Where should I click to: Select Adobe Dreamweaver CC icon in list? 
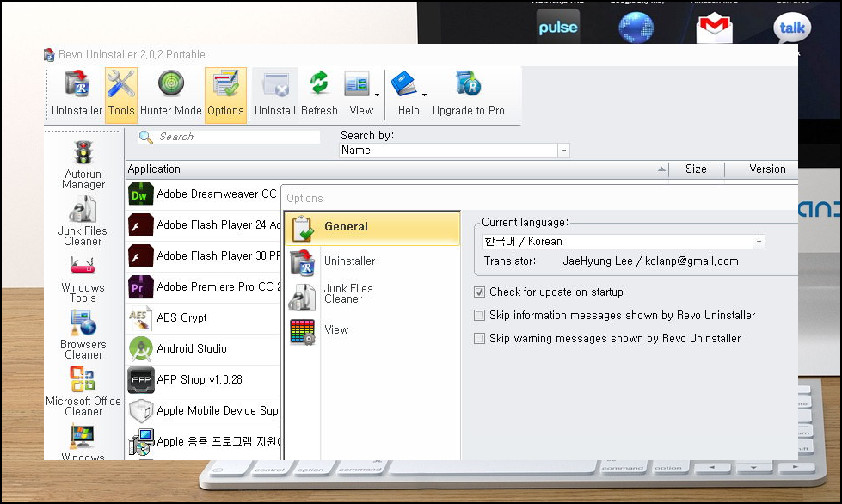pyautogui.click(x=141, y=194)
